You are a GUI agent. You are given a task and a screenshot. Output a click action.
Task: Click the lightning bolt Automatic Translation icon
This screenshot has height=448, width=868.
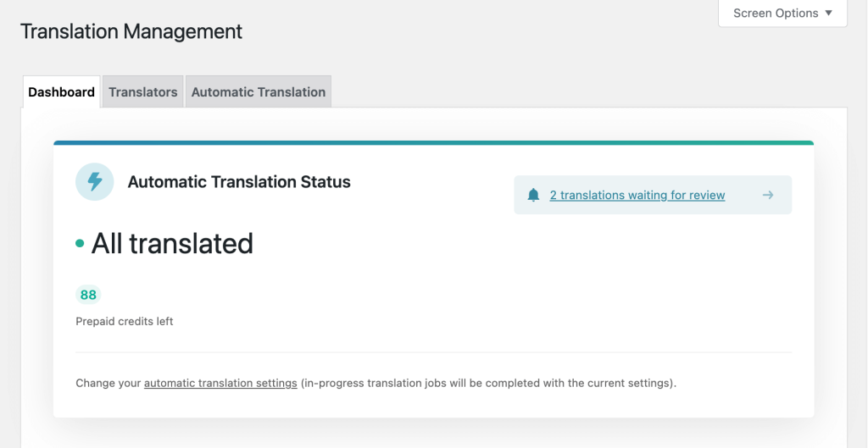95,181
